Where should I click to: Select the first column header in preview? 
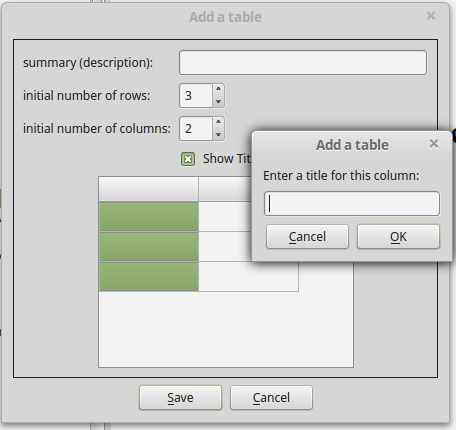click(149, 189)
